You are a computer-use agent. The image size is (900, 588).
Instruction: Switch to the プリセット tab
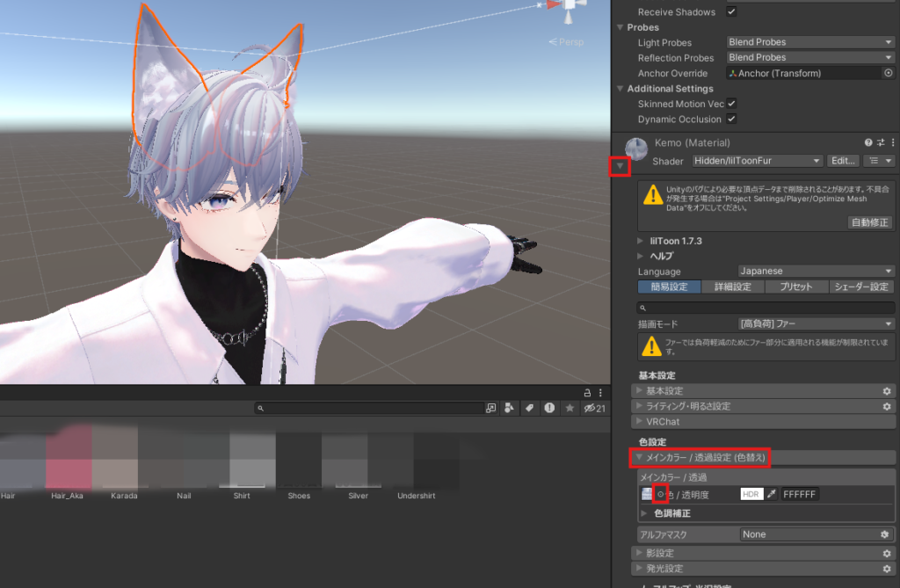point(797,287)
